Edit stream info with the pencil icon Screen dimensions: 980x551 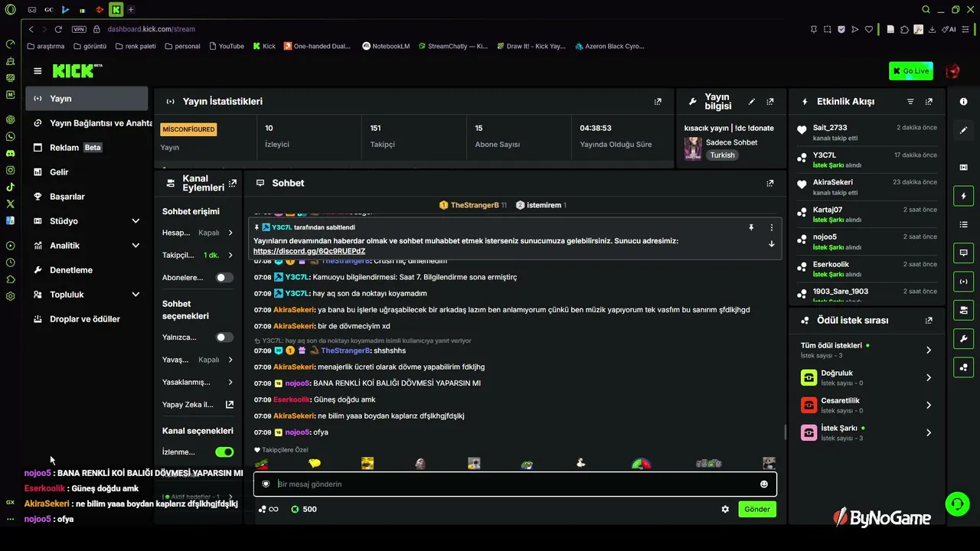pos(752,102)
